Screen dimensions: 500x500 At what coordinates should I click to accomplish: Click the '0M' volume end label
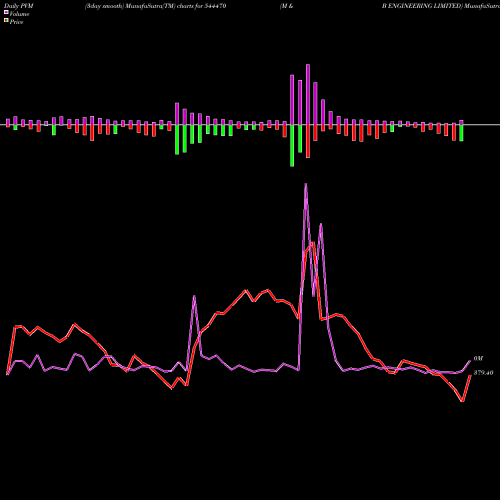tap(478, 359)
